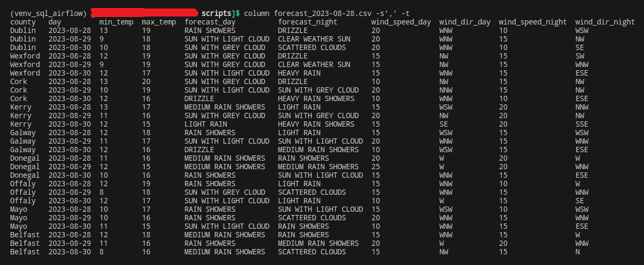Click the red redacted bar in prompt
This screenshot has height=265, width=644.
pos(143,12)
